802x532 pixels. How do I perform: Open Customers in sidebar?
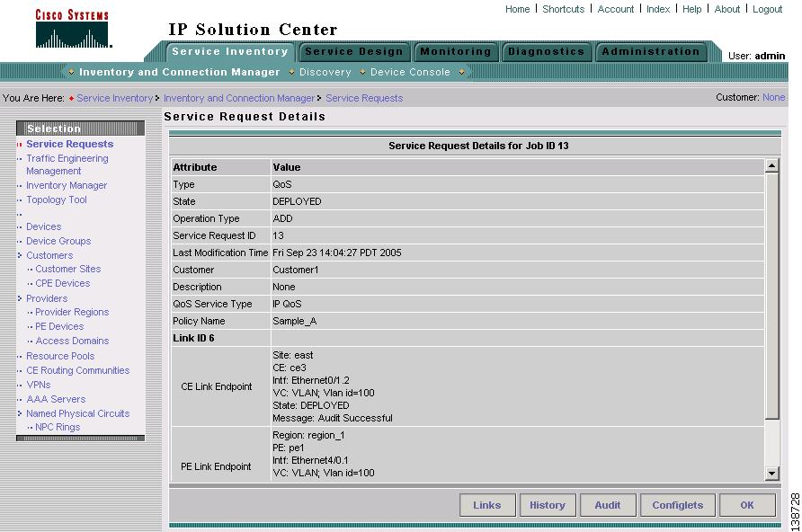coord(49,255)
